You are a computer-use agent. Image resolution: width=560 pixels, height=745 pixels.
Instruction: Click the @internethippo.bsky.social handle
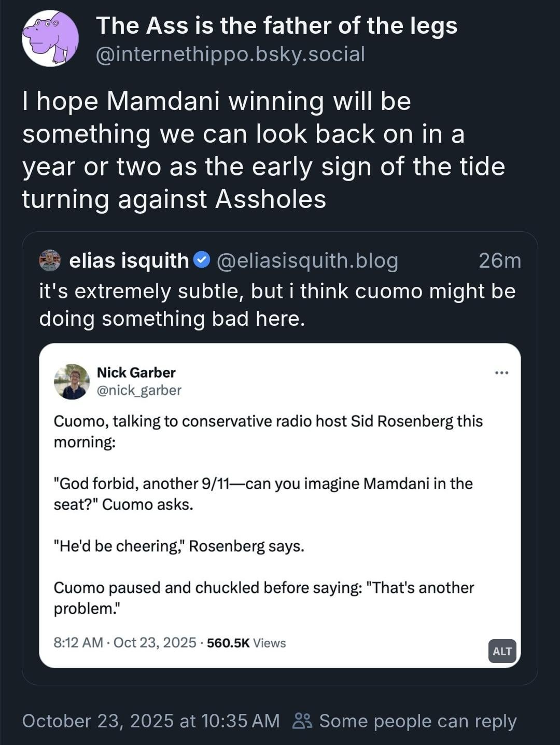click(230, 54)
